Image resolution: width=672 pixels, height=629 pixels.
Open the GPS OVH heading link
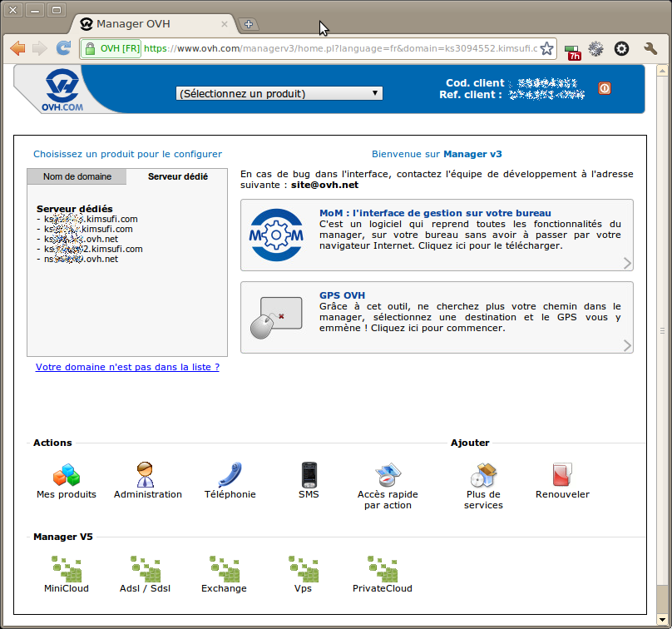pos(342,295)
